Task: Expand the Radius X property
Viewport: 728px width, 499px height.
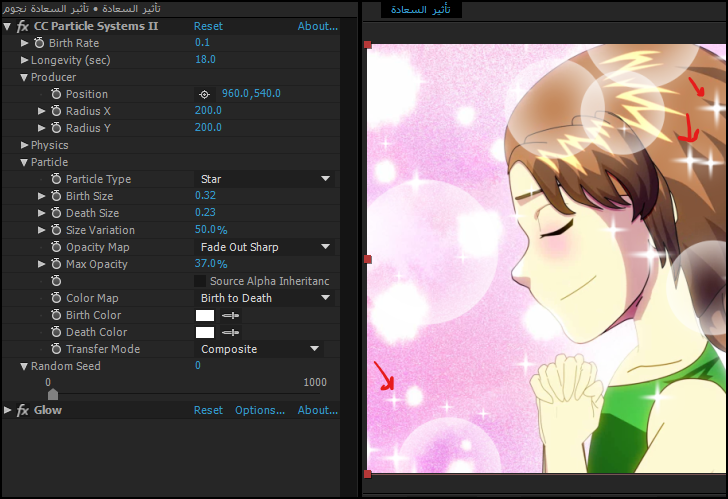Action: (x=41, y=111)
